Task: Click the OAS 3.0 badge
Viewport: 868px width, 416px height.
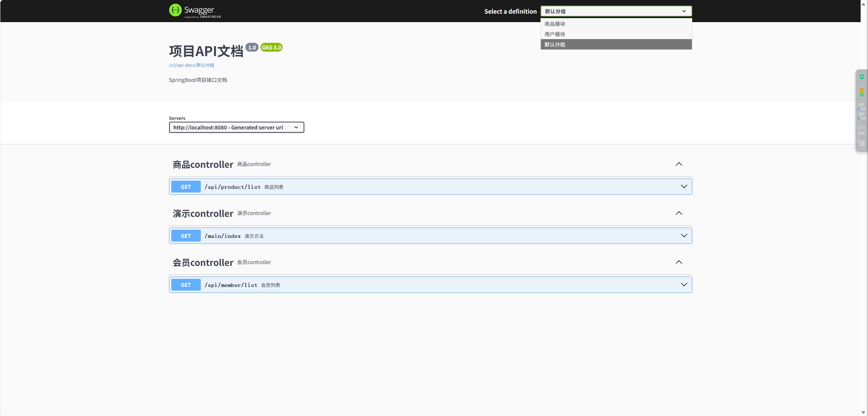Action: coord(272,48)
